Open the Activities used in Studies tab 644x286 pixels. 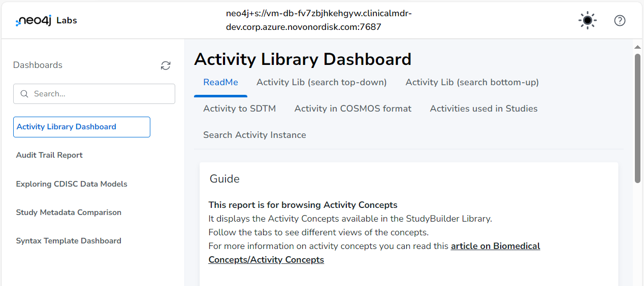tap(484, 109)
